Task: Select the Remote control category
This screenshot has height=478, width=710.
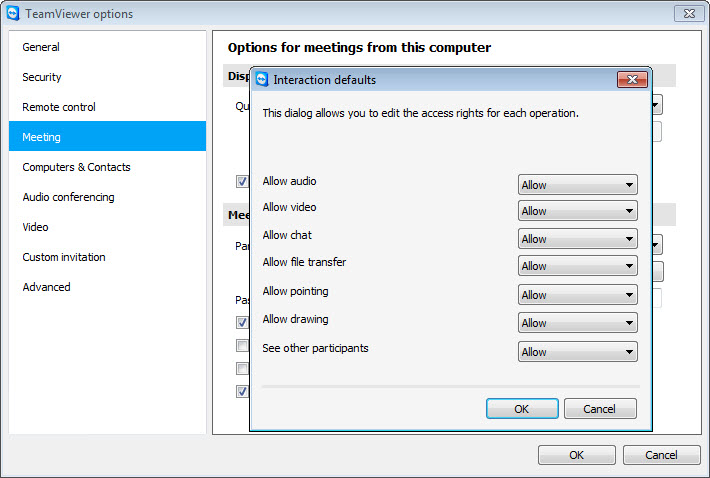Action: tap(107, 107)
